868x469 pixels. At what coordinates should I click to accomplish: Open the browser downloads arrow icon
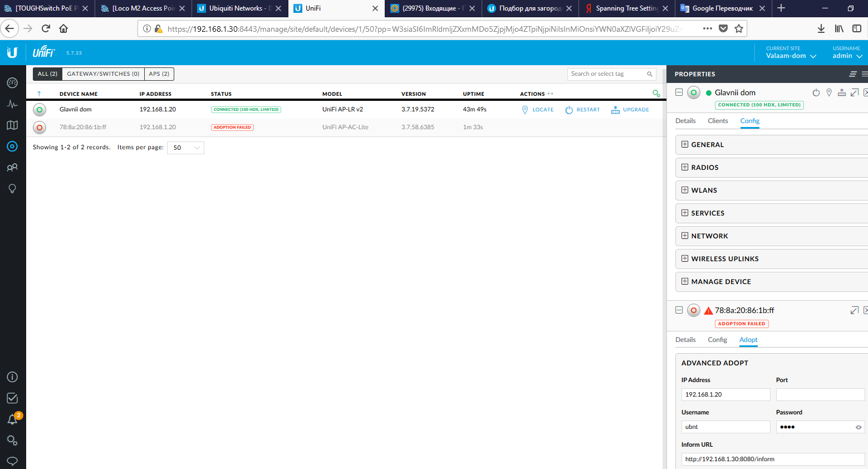[x=821, y=28]
